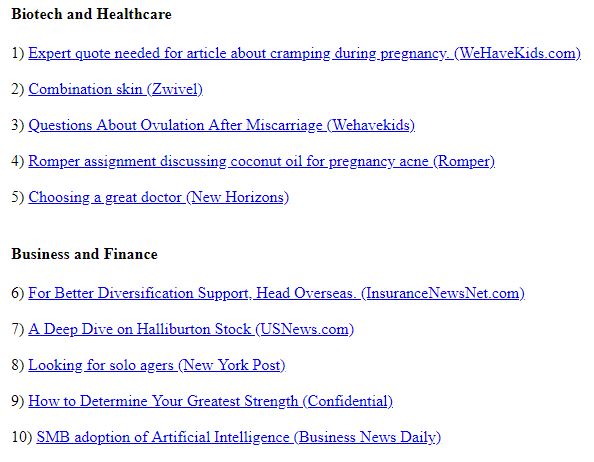Image resolution: width=594 pixels, height=462 pixels.
Task: Open the Choosing a great doctor link
Action: [x=158, y=197]
